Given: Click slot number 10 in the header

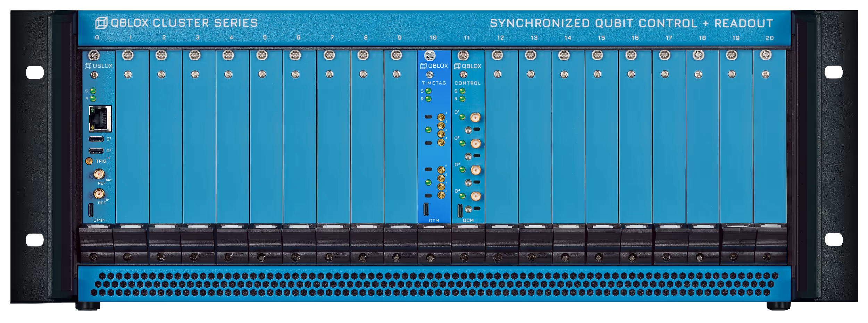Looking at the screenshot, I should [433, 37].
